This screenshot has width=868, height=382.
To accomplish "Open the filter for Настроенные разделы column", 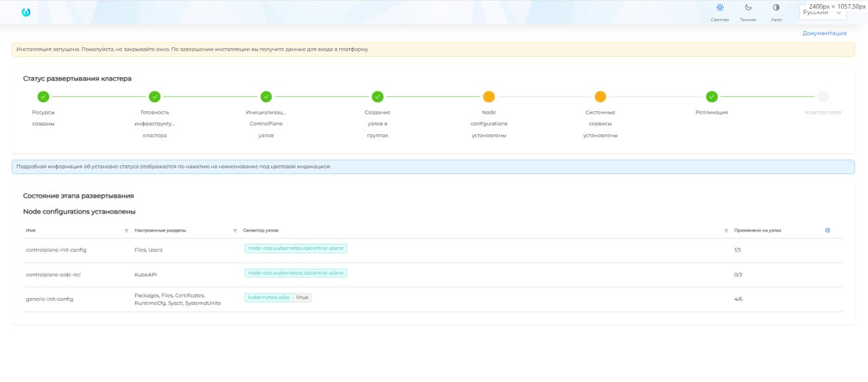I will click(x=235, y=231).
